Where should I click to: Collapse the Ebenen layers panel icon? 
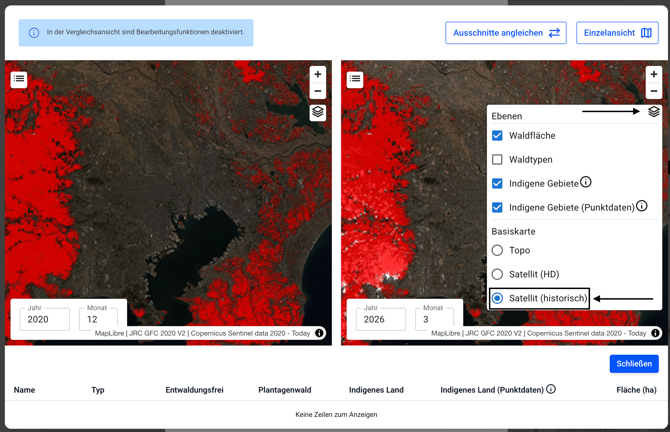[x=654, y=112]
